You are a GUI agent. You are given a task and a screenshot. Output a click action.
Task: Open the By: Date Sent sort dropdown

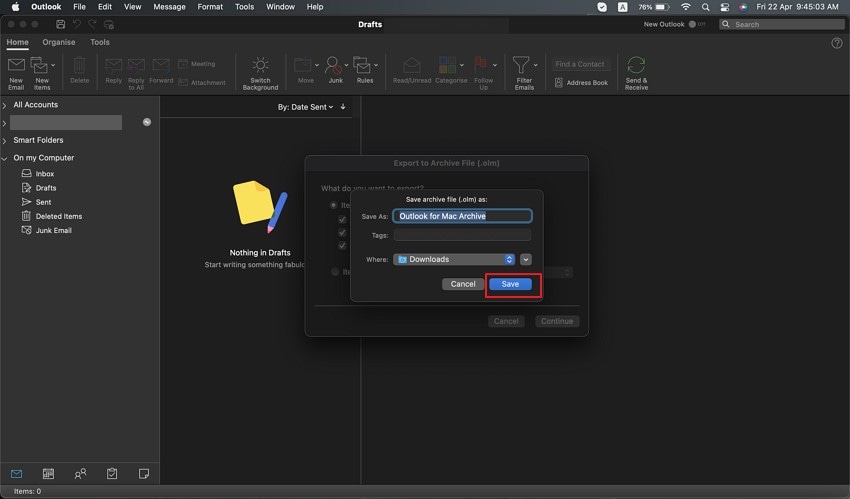(306, 107)
